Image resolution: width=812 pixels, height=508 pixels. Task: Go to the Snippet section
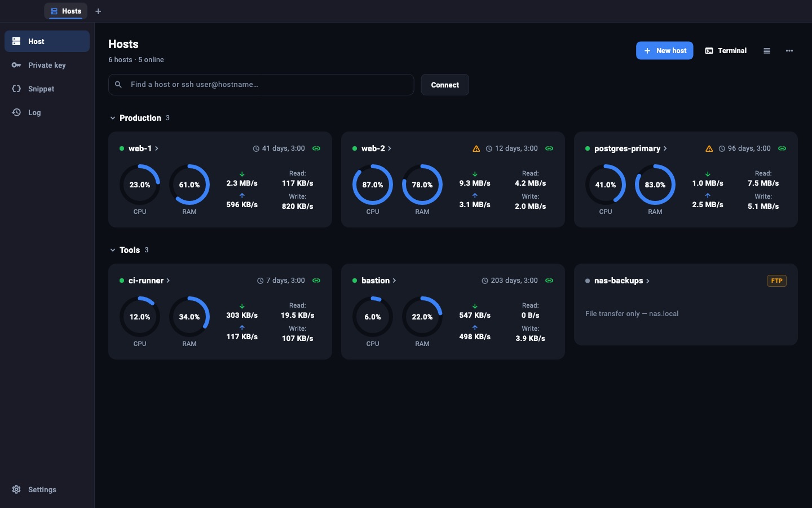(47, 89)
